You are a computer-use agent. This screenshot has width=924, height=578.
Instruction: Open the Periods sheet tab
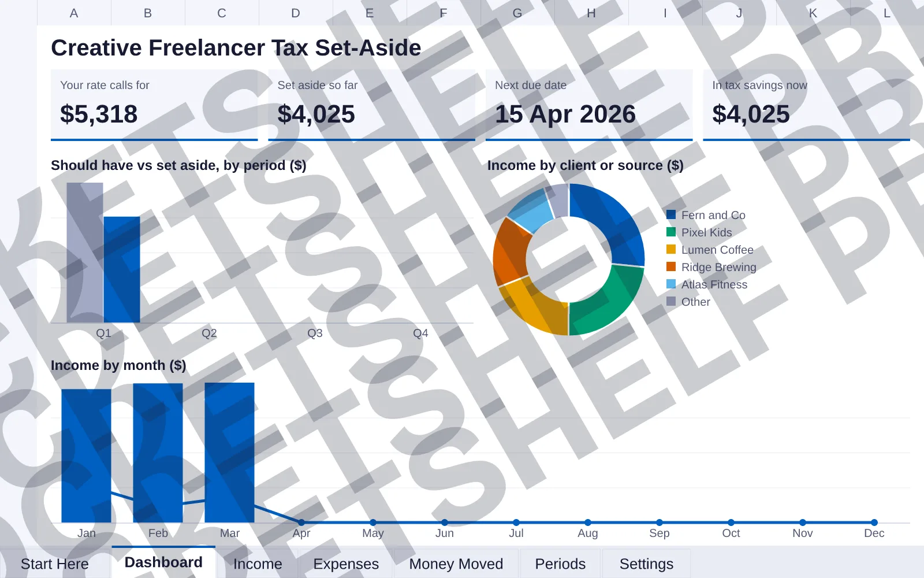(560, 564)
